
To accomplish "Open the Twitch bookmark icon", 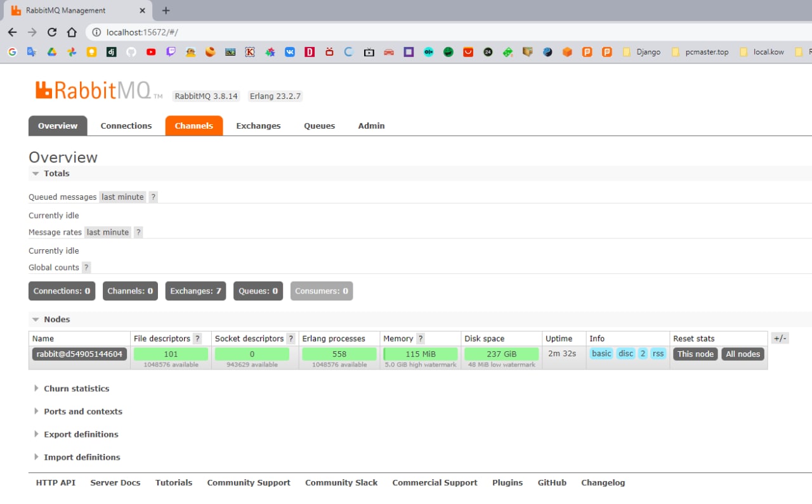I will [x=171, y=52].
